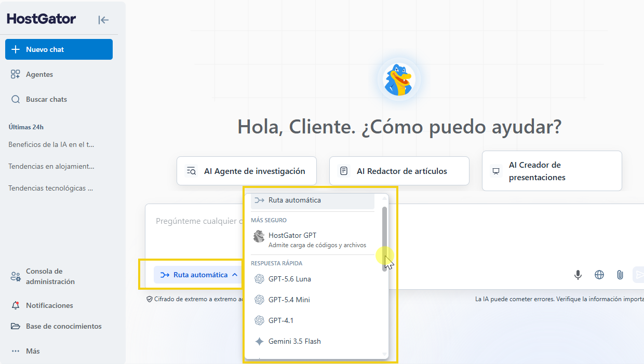The height and width of the screenshot is (364, 644).
Task: Click the GPT-5.6 Luna OpenAI logo icon
Action: coord(259,279)
